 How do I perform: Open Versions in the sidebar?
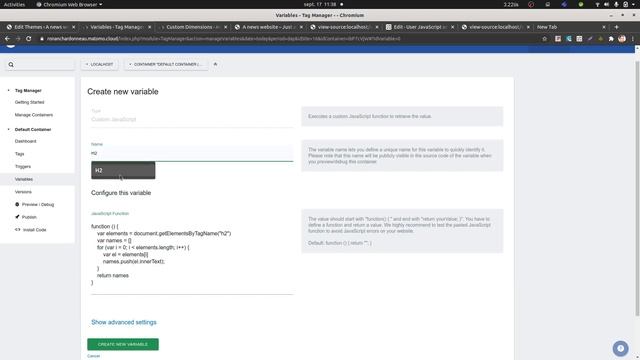23,192
